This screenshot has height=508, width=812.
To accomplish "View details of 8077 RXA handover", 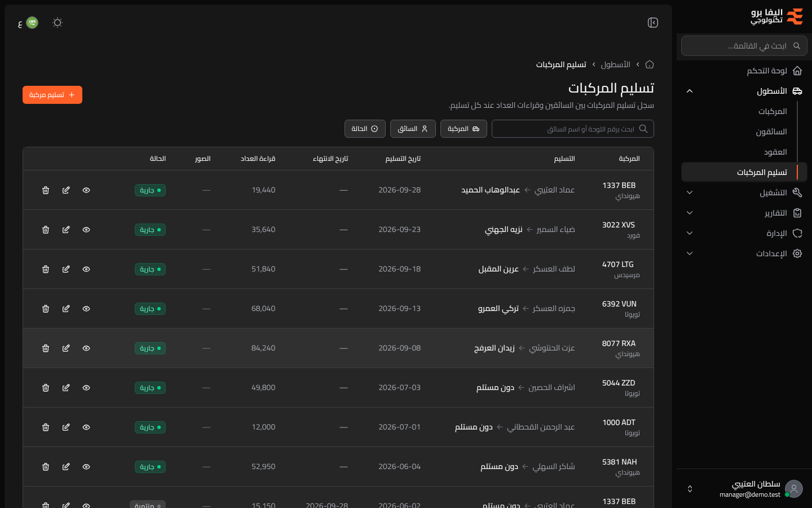I will pos(86,348).
